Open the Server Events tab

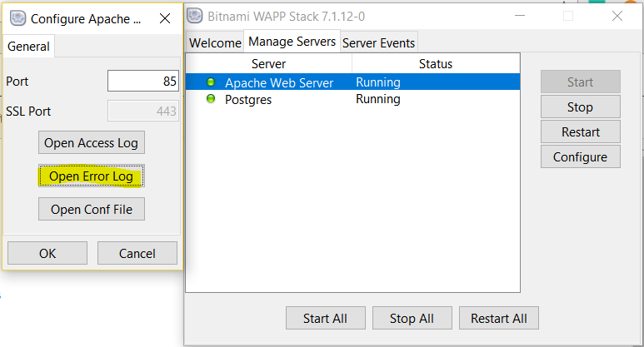(378, 42)
